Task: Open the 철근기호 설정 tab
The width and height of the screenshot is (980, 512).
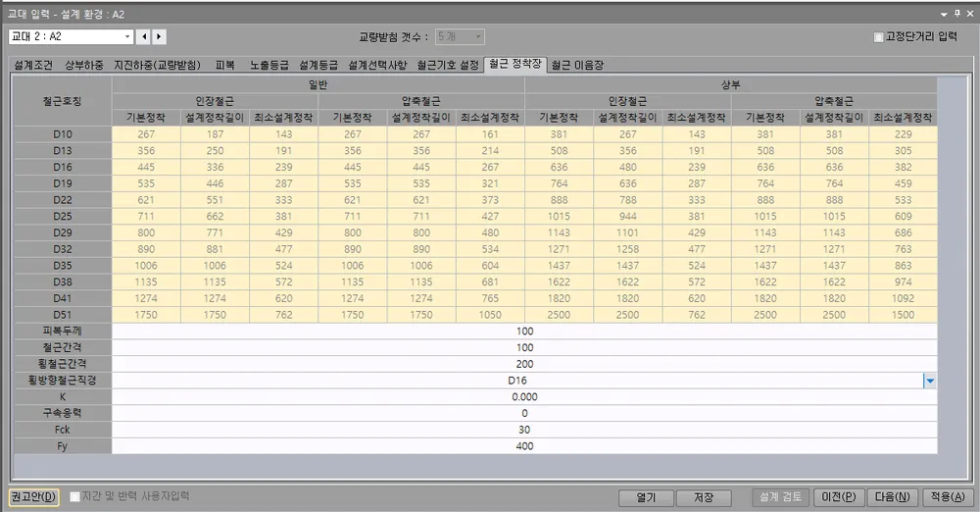Action: [x=448, y=65]
